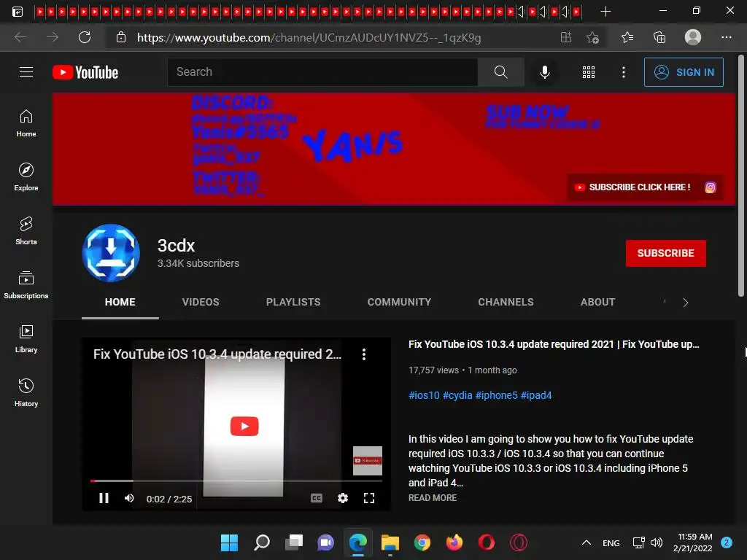This screenshot has height=560, width=747.
Task: Open the taskbar clock and date
Action: [x=694, y=542]
